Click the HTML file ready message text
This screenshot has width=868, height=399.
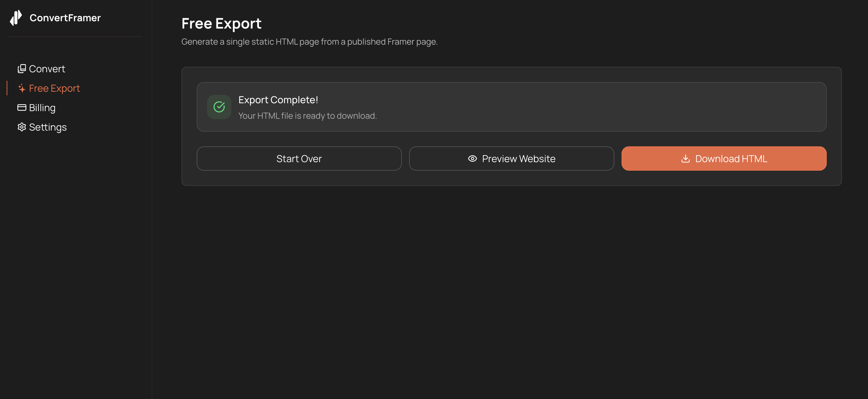point(307,116)
